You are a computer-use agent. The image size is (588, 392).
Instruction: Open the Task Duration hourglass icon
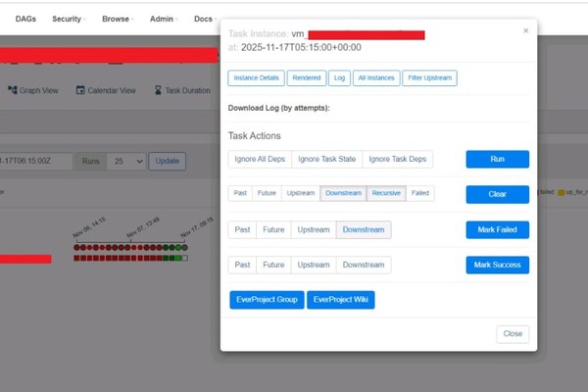click(x=158, y=90)
